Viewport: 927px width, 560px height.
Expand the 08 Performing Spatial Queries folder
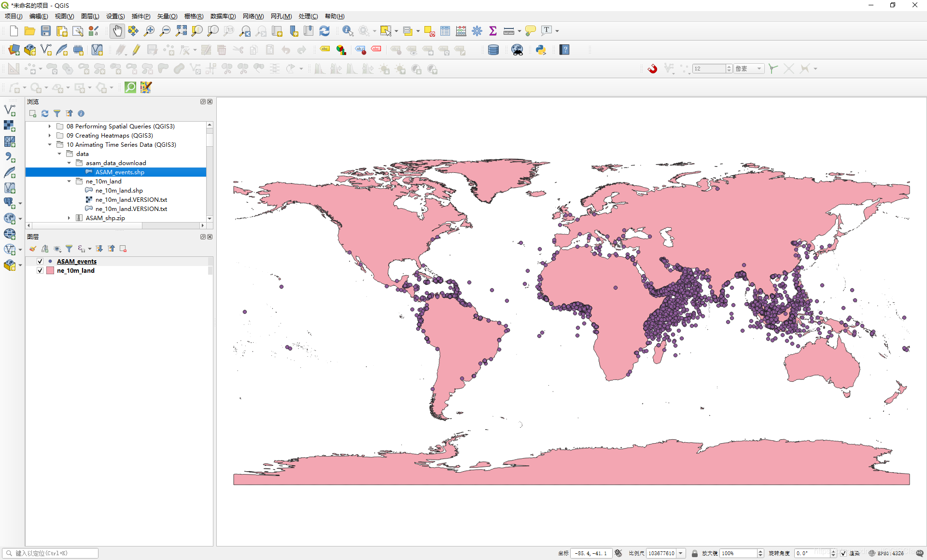point(50,126)
